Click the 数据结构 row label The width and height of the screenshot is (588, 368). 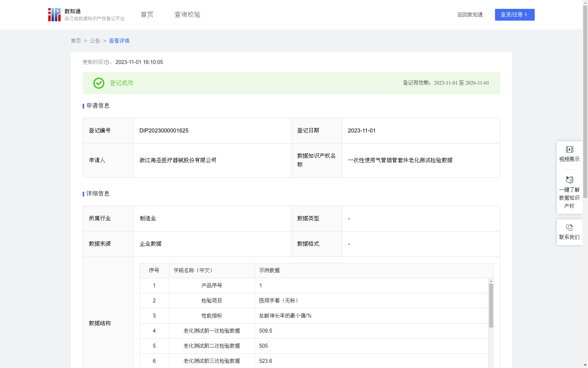point(100,323)
